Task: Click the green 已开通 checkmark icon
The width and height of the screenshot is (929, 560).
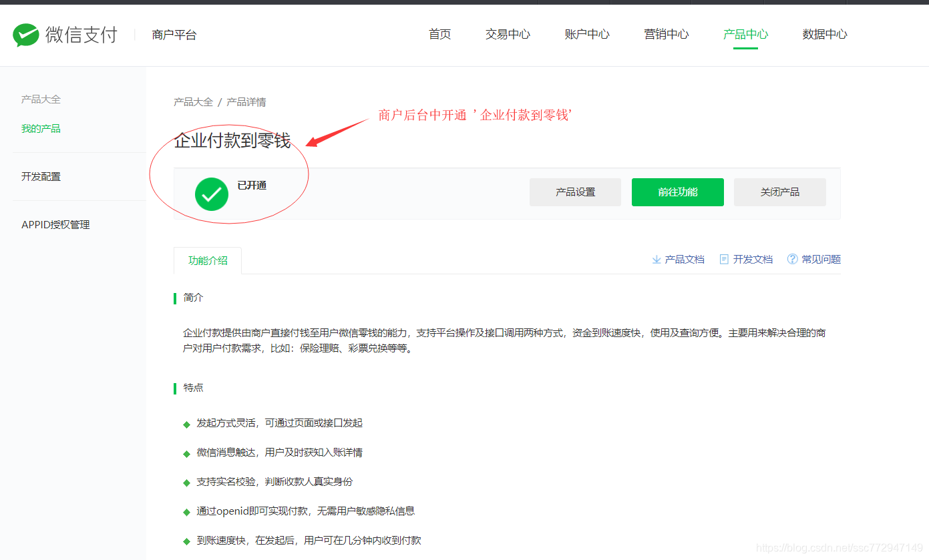Action: point(212,194)
